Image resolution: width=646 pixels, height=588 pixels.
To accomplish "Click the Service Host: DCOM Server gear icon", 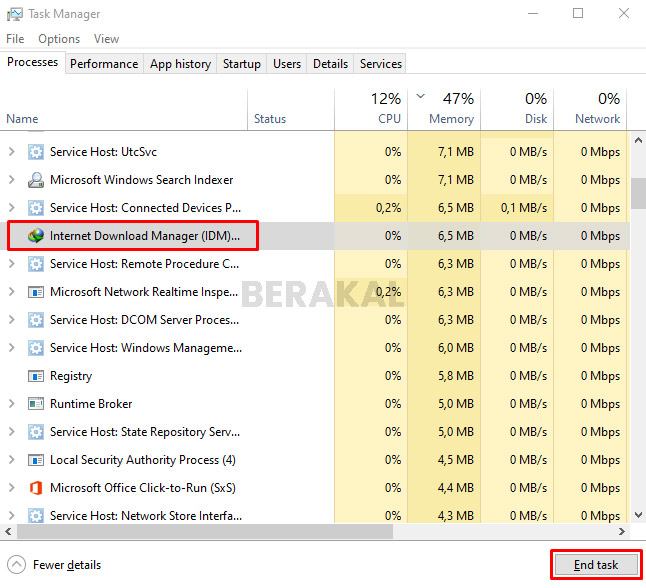I will (x=36, y=320).
